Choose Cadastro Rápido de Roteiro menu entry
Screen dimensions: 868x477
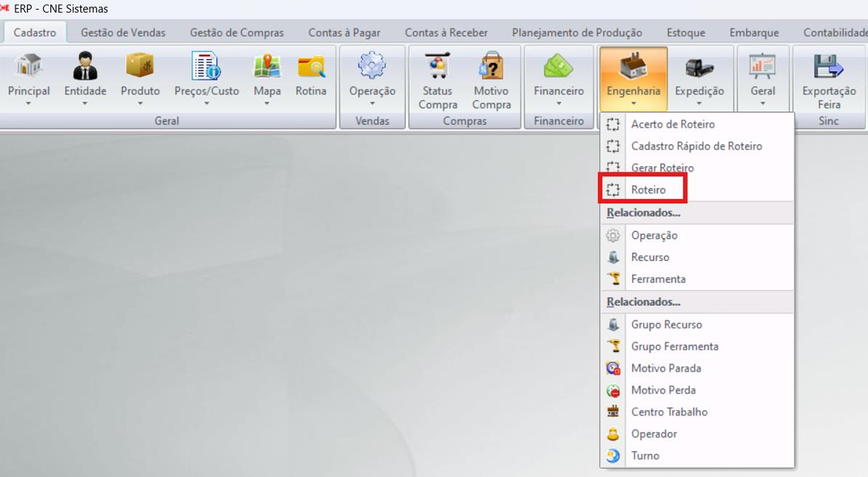pos(696,146)
